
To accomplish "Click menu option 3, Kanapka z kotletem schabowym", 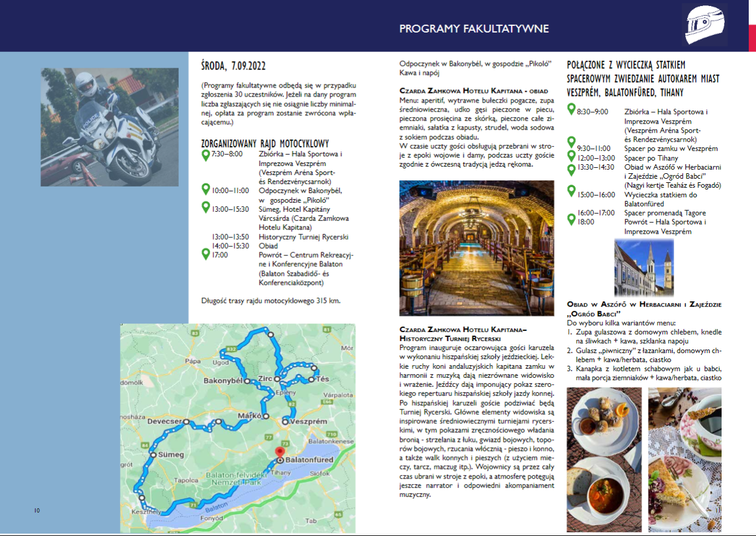I will coord(644,374).
